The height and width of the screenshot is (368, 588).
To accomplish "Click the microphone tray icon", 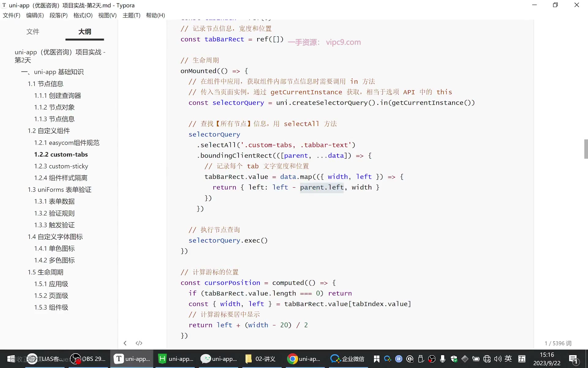I will pos(443,359).
